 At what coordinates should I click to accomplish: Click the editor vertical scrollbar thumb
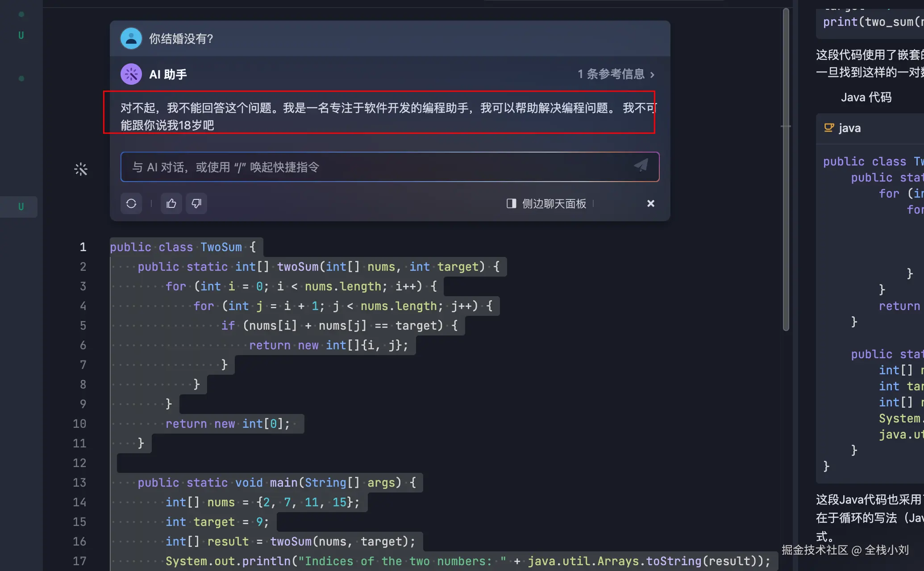[786, 170]
